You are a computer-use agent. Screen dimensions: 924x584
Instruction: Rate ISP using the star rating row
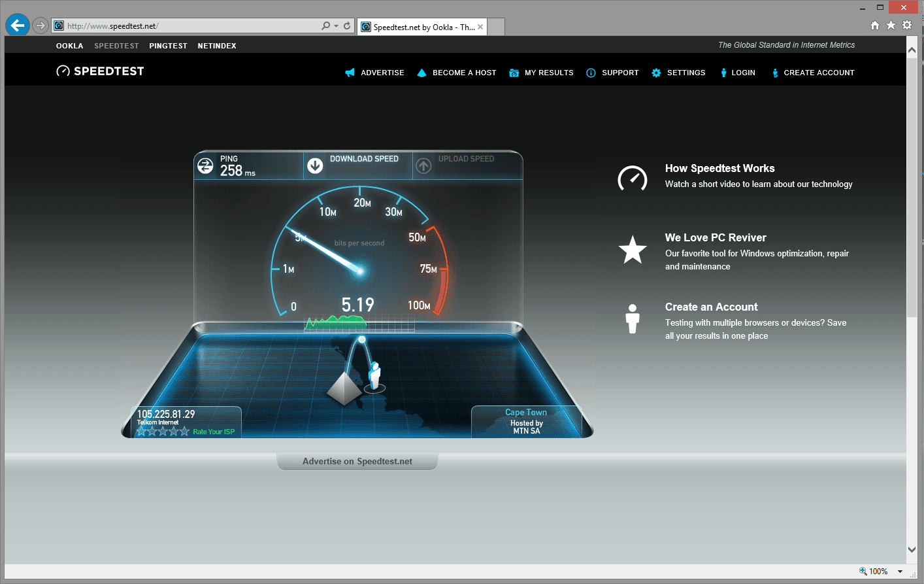pos(163,432)
